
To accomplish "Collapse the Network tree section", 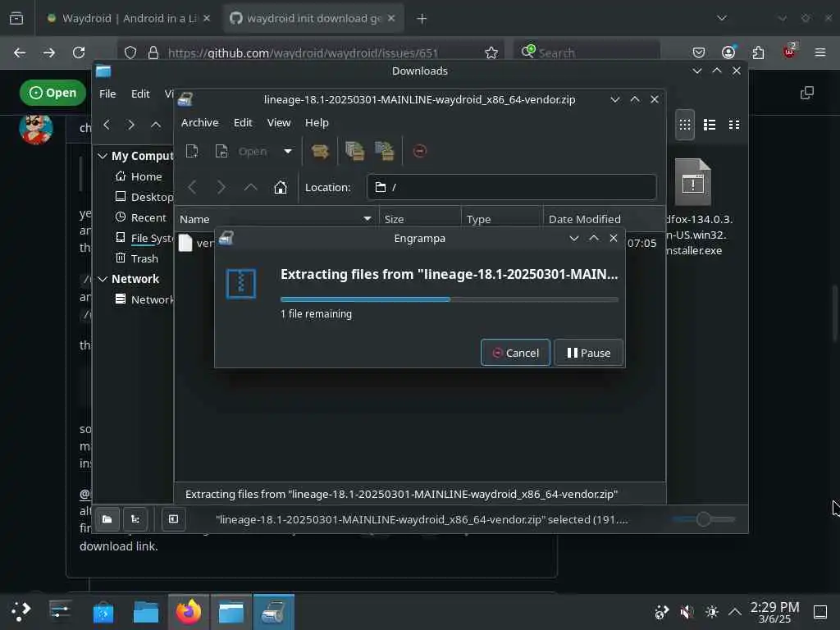I will 103,279.
